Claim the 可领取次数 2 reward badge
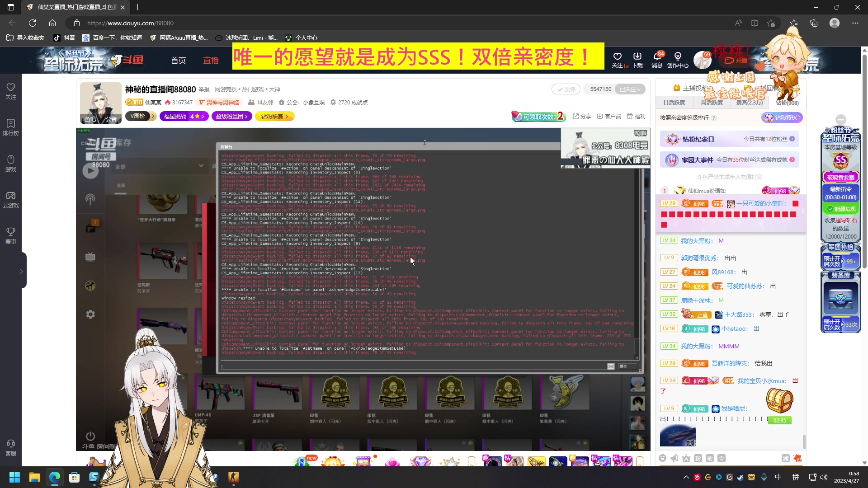This screenshot has width=868, height=488. point(539,117)
